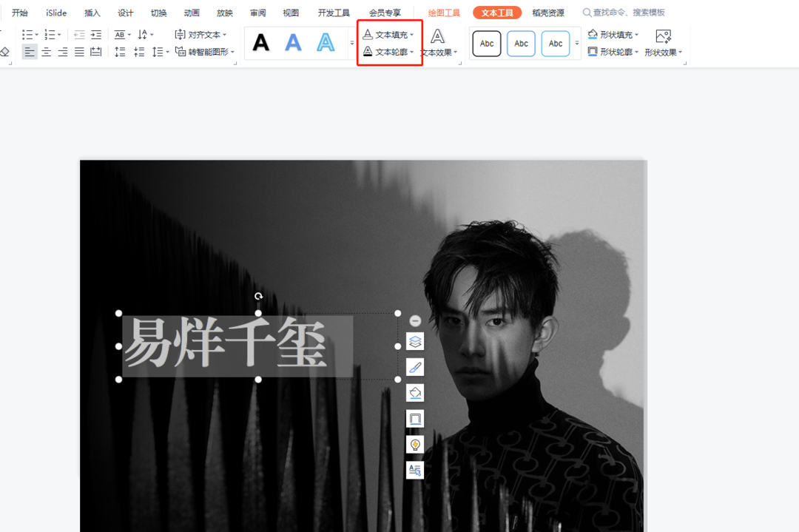The image size is (799, 532).
Task: Click the text selection floating icon
Action: pos(415,470)
